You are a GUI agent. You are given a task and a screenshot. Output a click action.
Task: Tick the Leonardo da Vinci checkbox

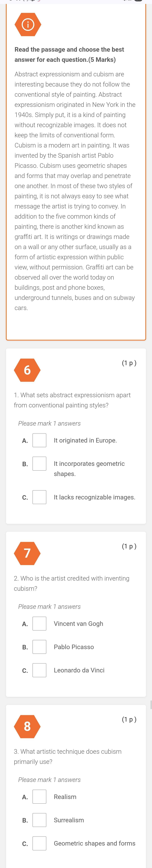tap(39, 670)
